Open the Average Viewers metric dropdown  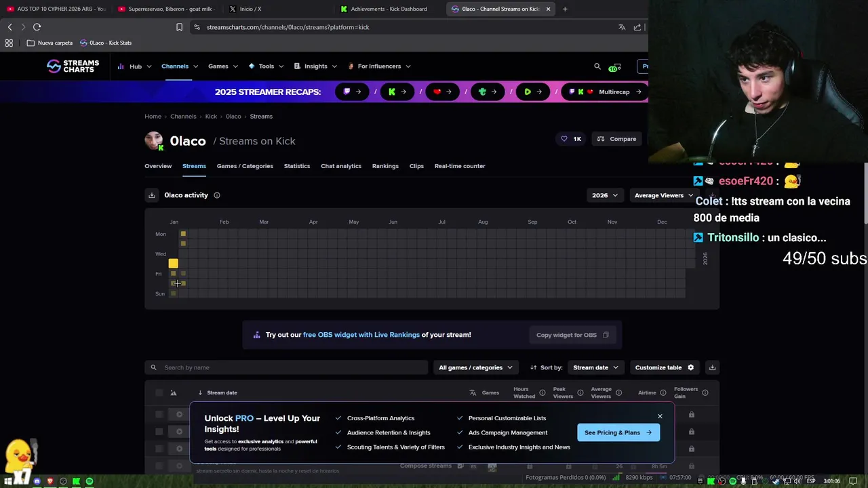click(x=663, y=195)
